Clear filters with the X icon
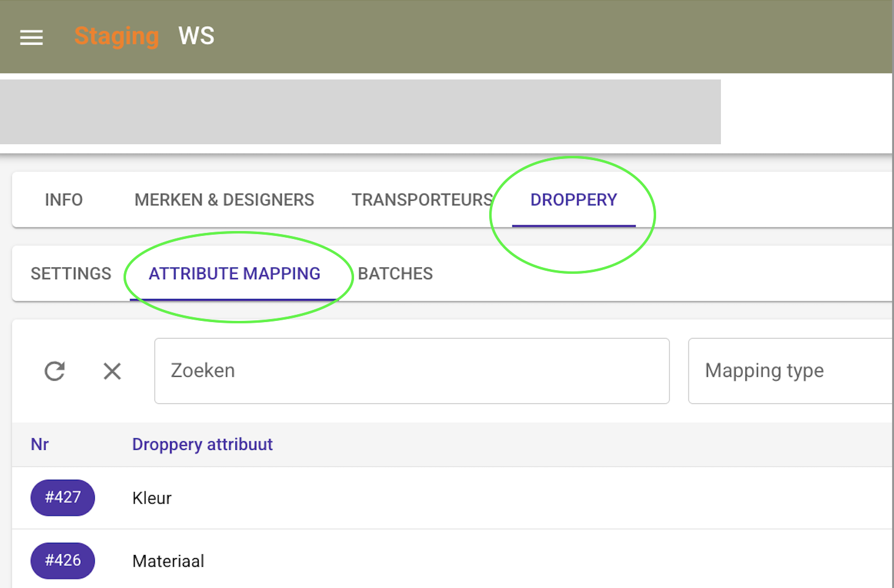894x588 pixels. (x=112, y=371)
